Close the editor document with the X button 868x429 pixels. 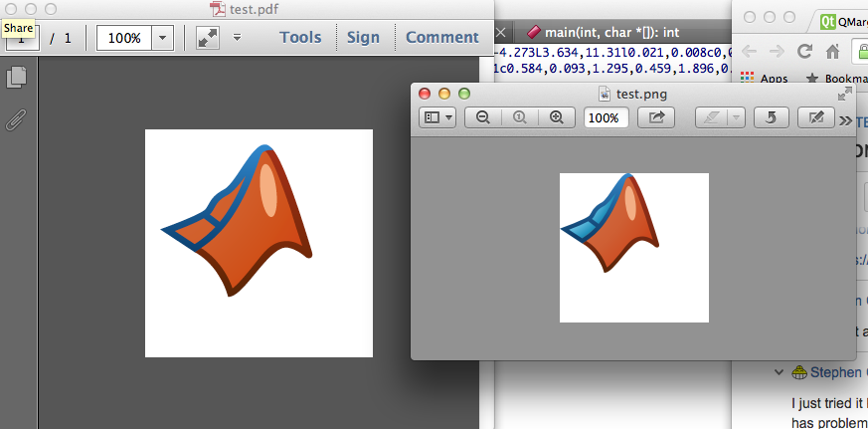click(501, 32)
